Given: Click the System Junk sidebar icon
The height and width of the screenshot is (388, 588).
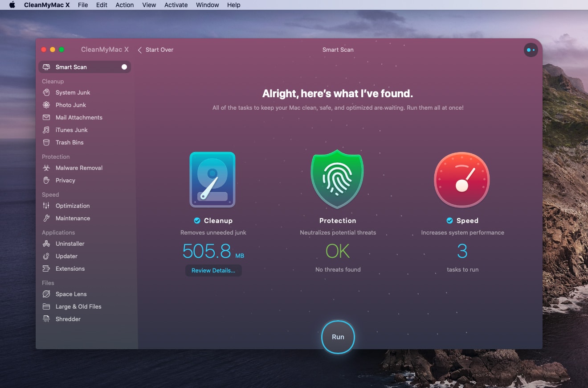Looking at the screenshot, I should click(x=46, y=92).
